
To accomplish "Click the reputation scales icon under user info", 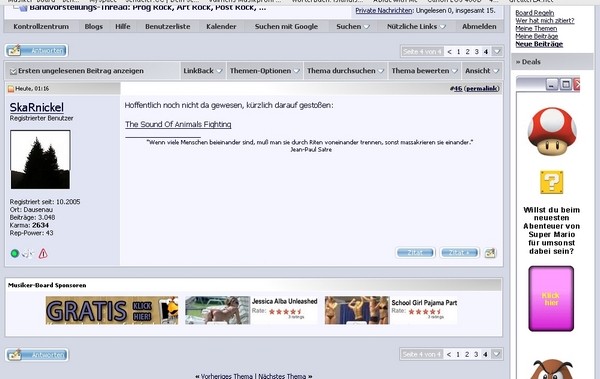I will tap(28, 253).
